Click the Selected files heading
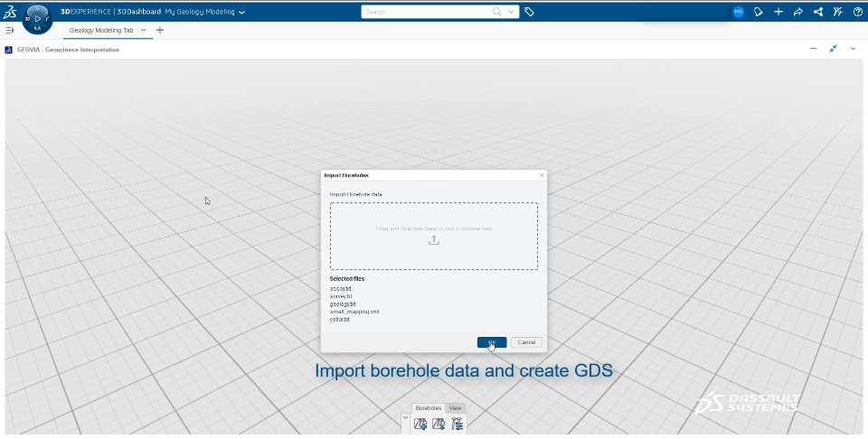Viewport: 868px width, 439px height. coord(347,278)
